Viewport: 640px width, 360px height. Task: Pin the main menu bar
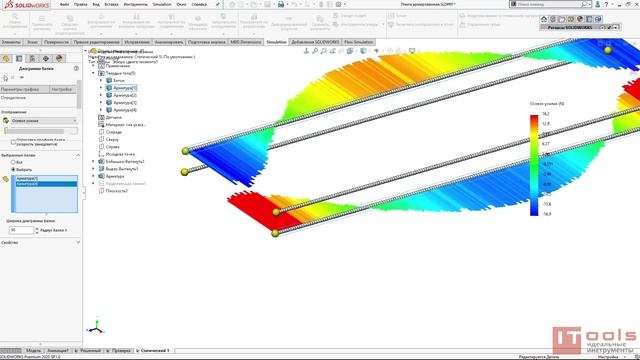tap(218, 4)
